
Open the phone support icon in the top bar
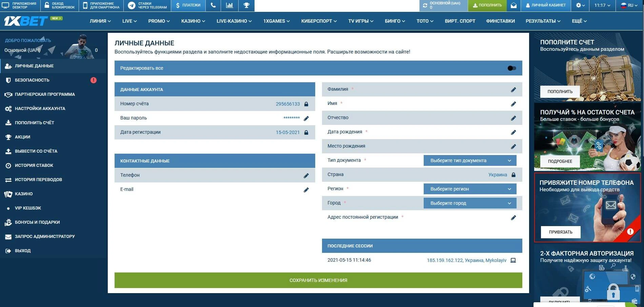(213, 5)
